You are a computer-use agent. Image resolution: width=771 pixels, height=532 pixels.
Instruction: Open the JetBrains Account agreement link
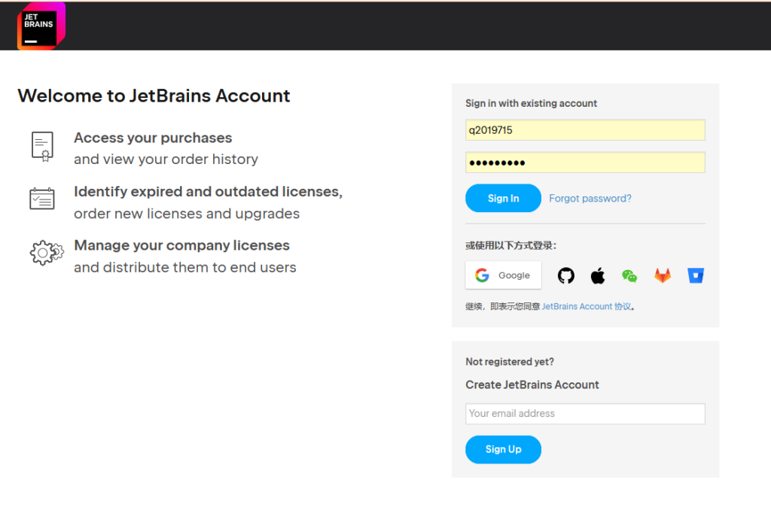[587, 307]
